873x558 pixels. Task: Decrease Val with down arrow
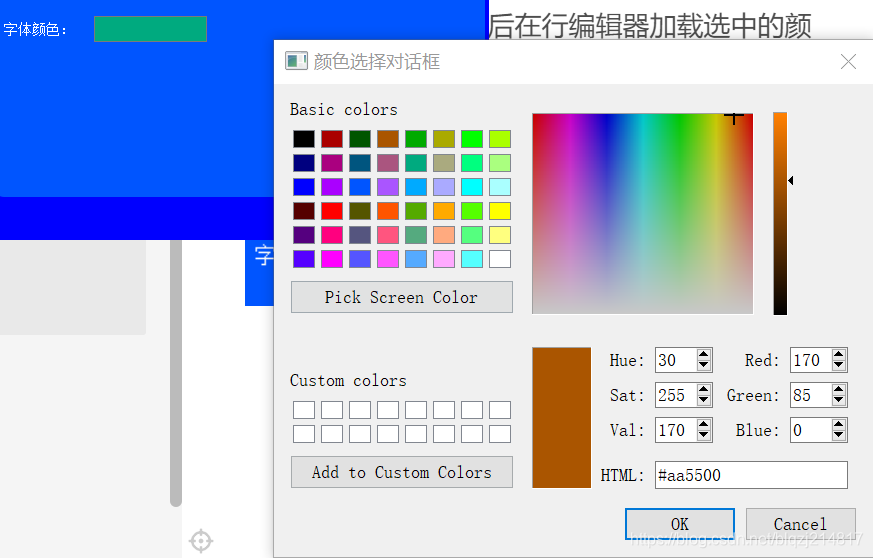[x=704, y=436]
